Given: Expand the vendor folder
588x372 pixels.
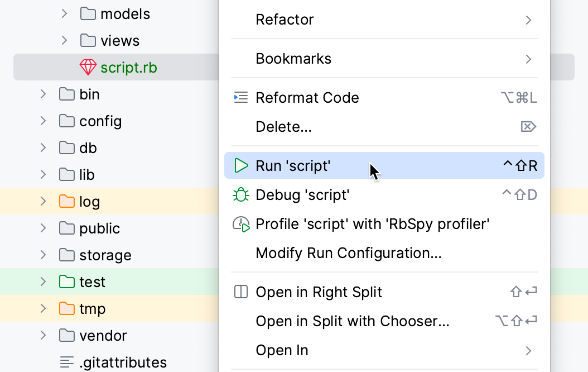Looking at the screenshot, I should pyautogui.click(x=44, y=335).
